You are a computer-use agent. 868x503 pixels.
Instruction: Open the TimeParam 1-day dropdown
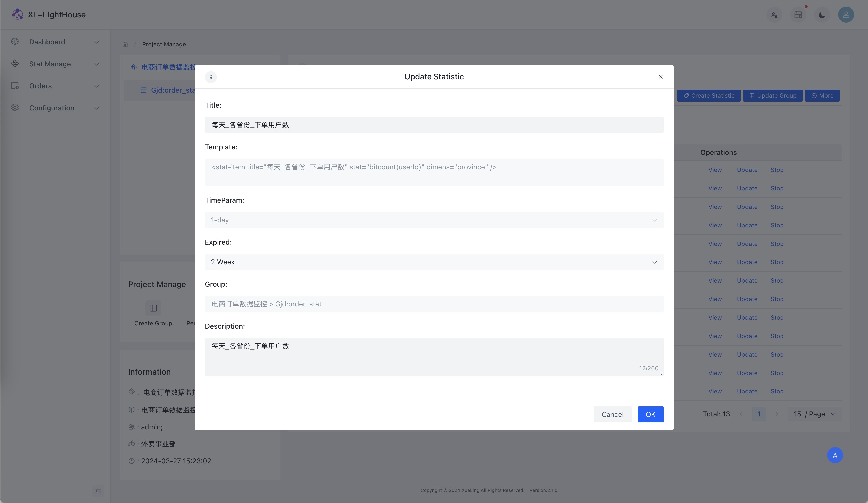point(434,220)
